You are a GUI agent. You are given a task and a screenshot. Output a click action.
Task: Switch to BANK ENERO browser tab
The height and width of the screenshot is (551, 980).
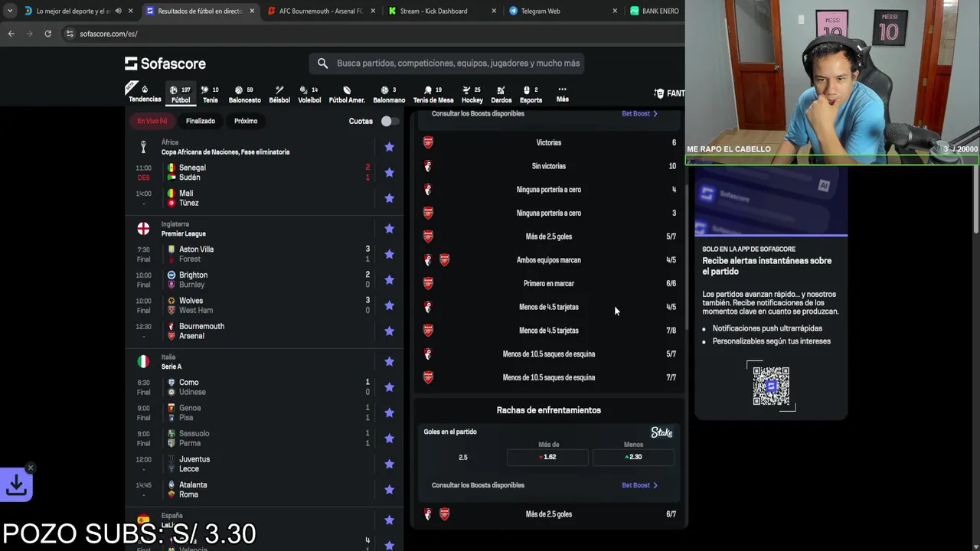[x=655, y=11]
